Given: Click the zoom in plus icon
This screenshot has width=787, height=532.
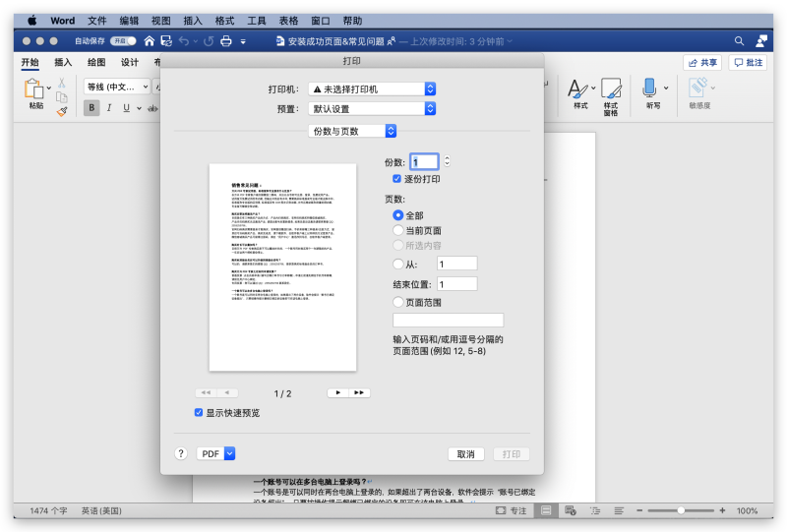Looking at the screenshot, I should [x=722, y=510].
